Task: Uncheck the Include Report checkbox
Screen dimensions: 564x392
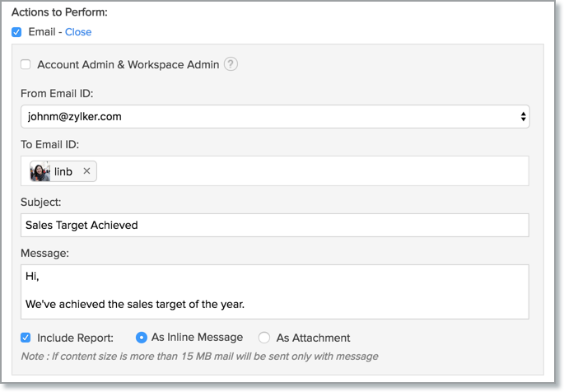Action: (x=26, y=338)
